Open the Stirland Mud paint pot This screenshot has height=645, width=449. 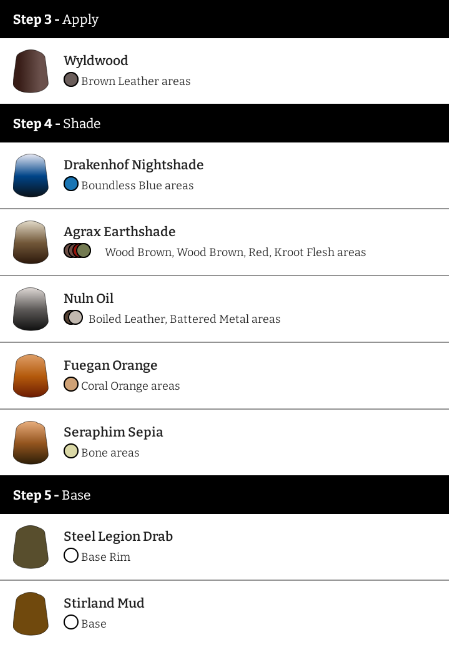click(x=31, y=614)
